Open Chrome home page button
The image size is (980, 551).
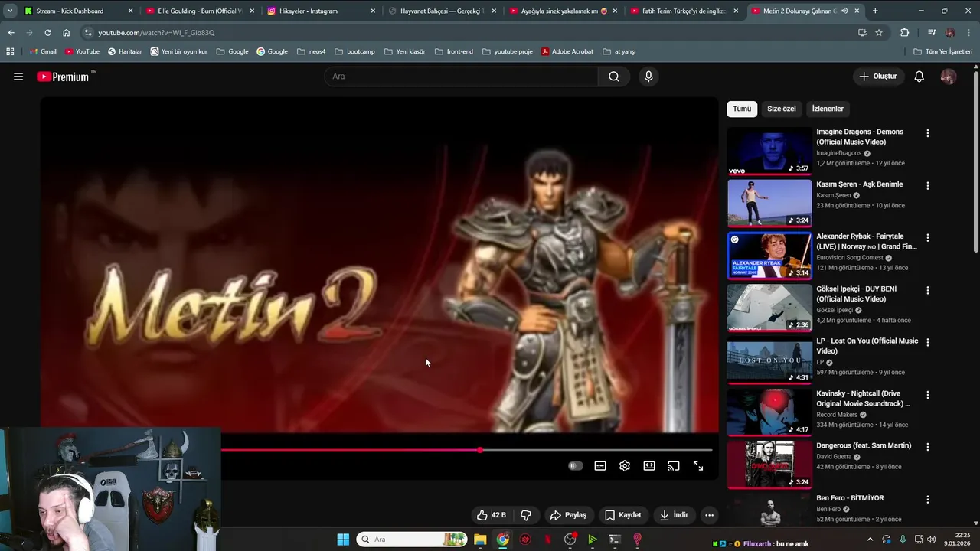(x=67, y=33)
